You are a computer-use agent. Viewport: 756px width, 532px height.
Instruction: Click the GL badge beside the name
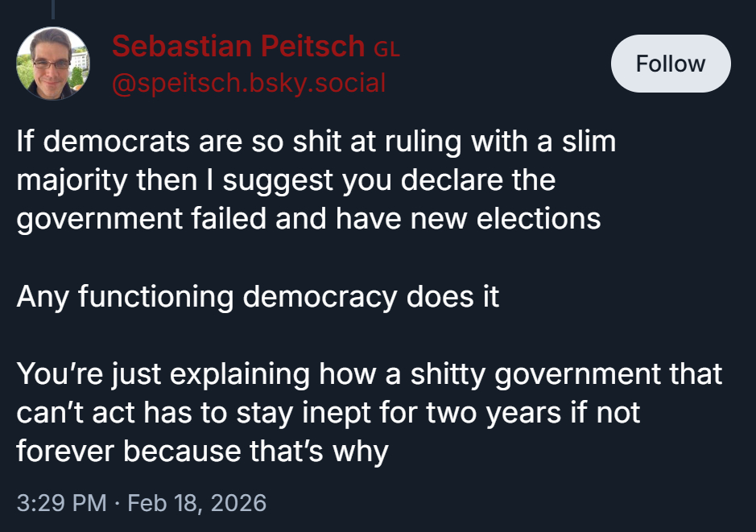(x=386, y=49)
